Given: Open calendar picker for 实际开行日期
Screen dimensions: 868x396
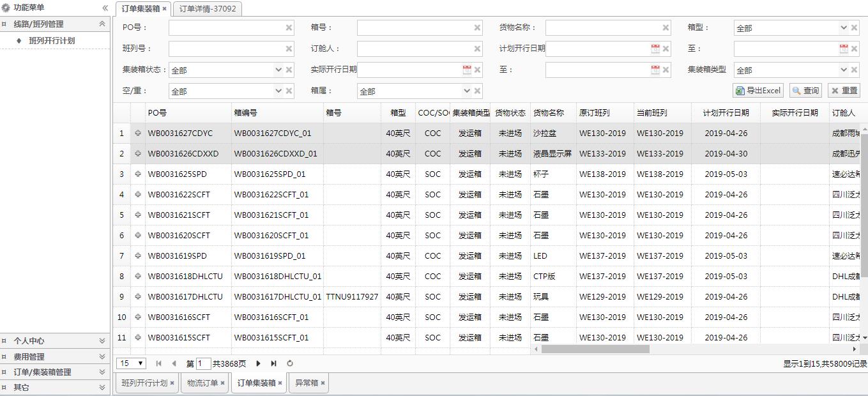Looking at the screenshot, I should click(x=466, y=70).
